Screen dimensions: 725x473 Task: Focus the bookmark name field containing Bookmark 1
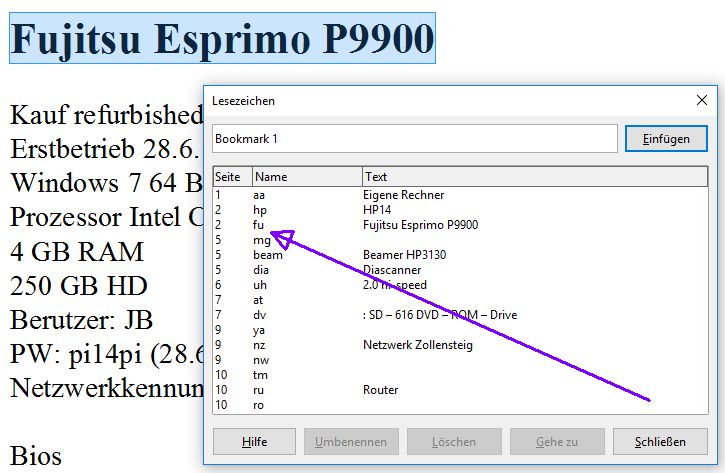[415, 139]
